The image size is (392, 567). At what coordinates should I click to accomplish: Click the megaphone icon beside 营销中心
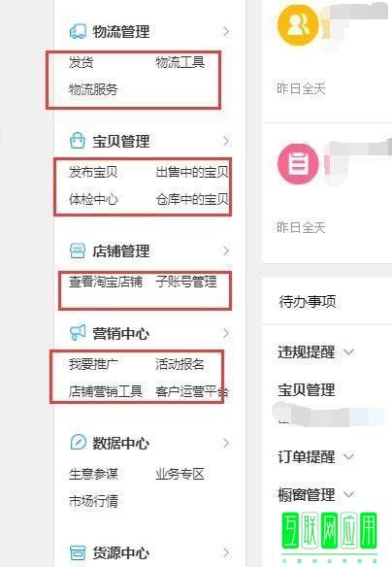click(78, 332)
